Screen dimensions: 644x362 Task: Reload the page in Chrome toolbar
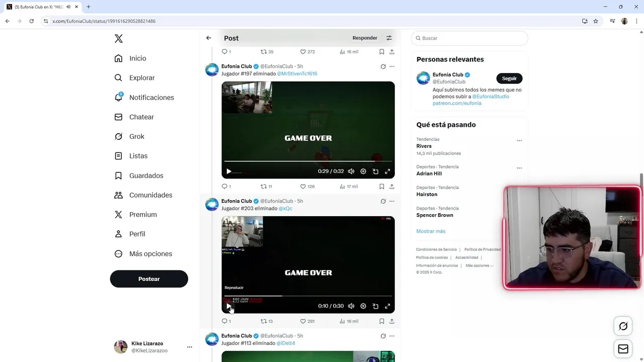tap(31, 21)
